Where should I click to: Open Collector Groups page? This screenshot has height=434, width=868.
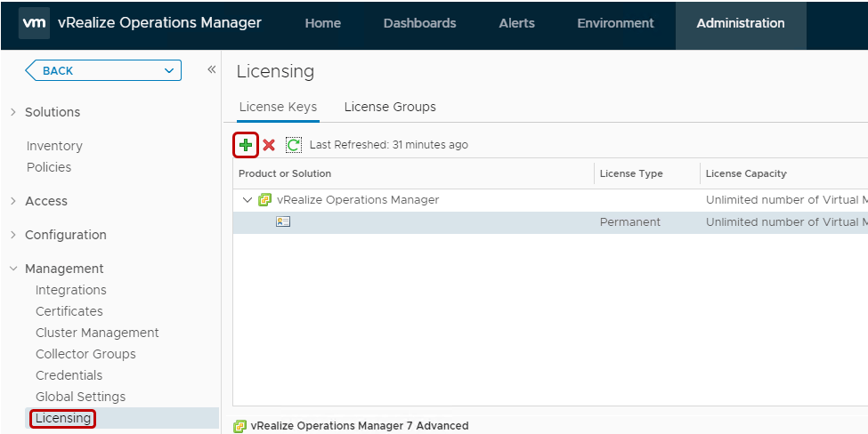click(x=85, y=354)
